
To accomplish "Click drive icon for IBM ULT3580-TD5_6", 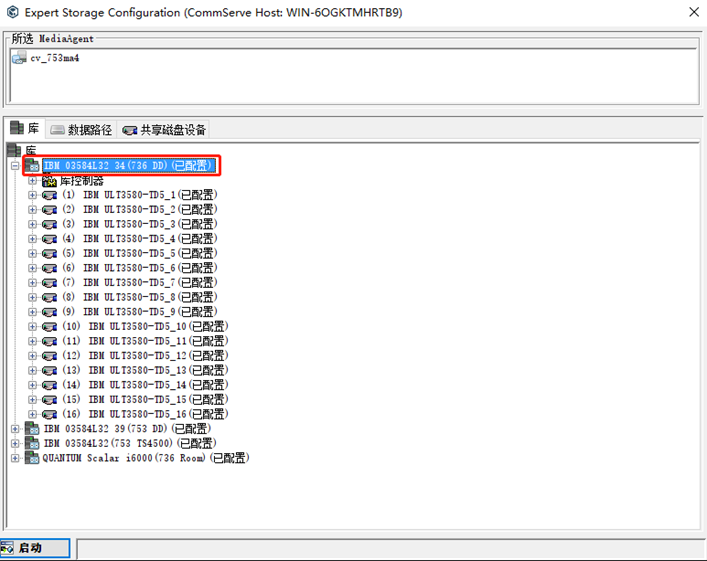I will tap(49, 268).
